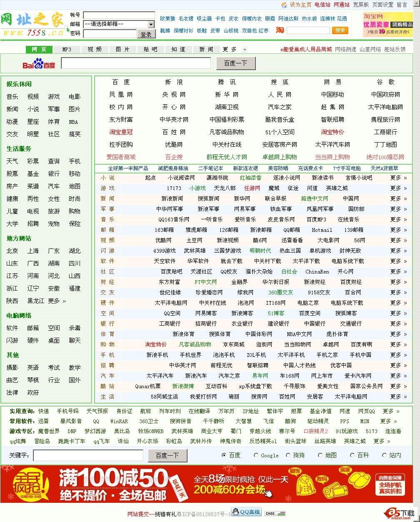Open the 京东商城 link
The height and width of the screenshot is (522, 420).
click(234, 344)
